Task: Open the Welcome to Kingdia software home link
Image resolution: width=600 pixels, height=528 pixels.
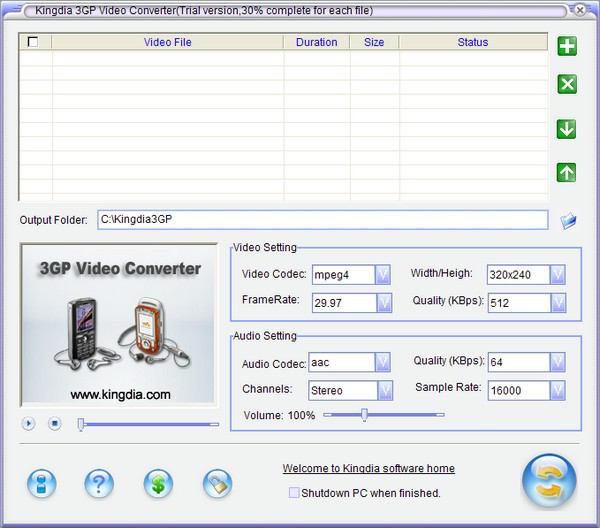Action: pos(368,468)
